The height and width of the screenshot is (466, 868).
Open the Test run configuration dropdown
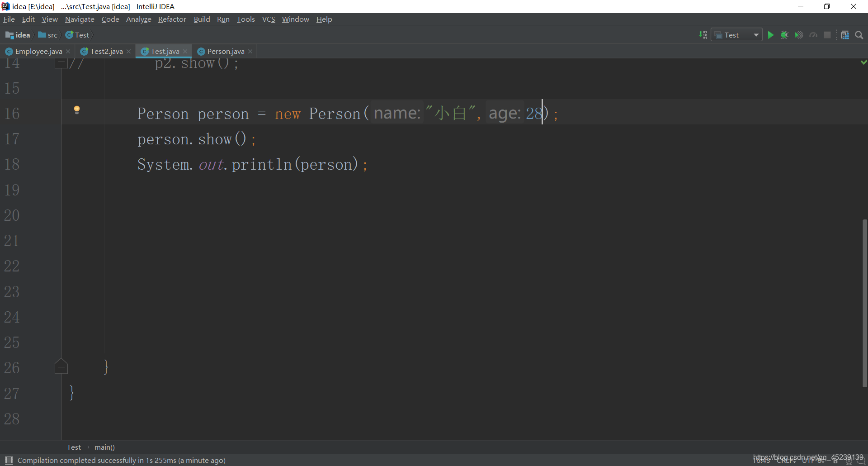coord(737,35)
